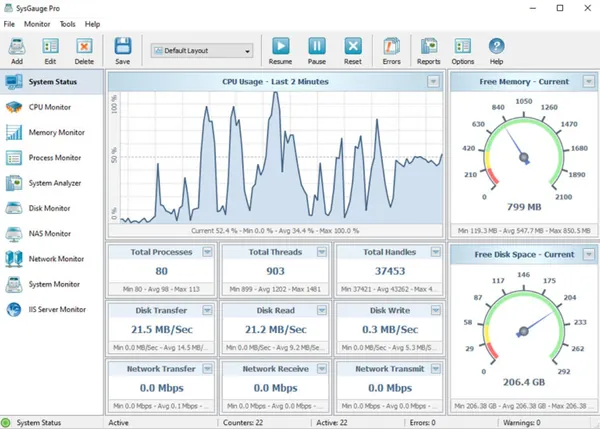
Task: Expand the CPU Usage panel dropdown arrow
Action: [x=433, y=82]
